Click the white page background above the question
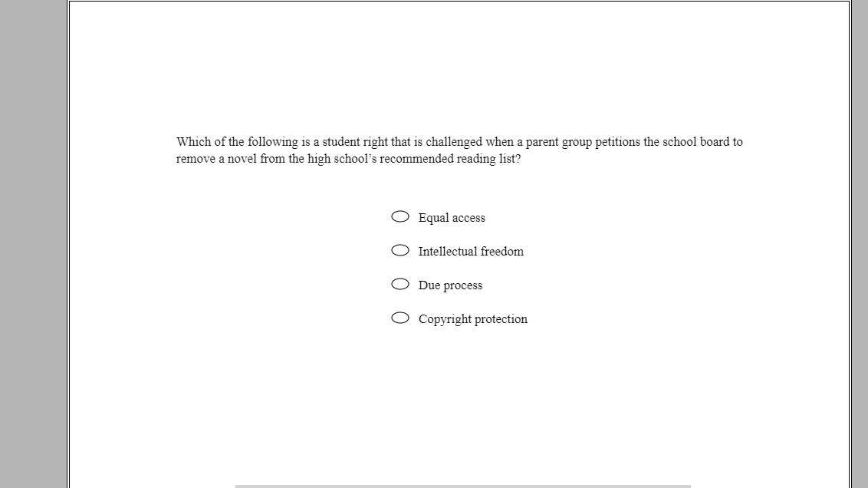 (x=460, y=69)
